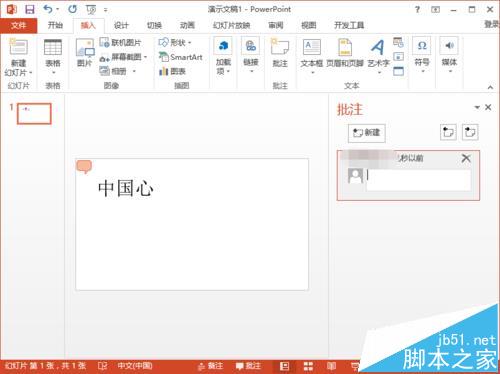
Task: Click into the comment text input field
Action: pos(418,180)
